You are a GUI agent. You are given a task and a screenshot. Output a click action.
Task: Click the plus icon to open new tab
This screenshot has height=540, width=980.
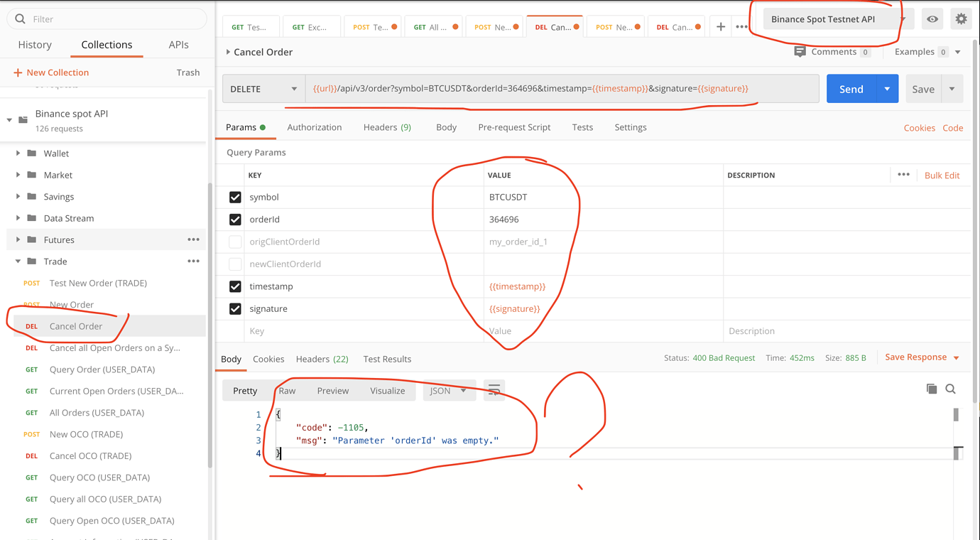[721, 27]
